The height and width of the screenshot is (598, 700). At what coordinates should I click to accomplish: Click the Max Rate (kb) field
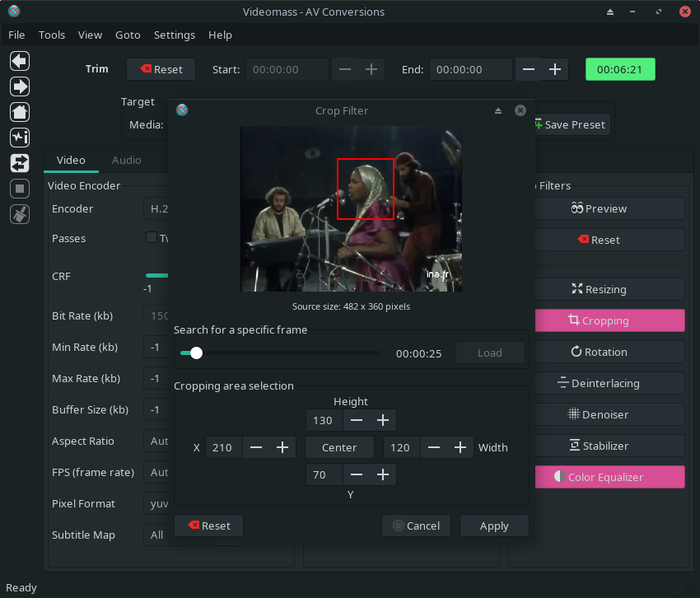(156, 378)
